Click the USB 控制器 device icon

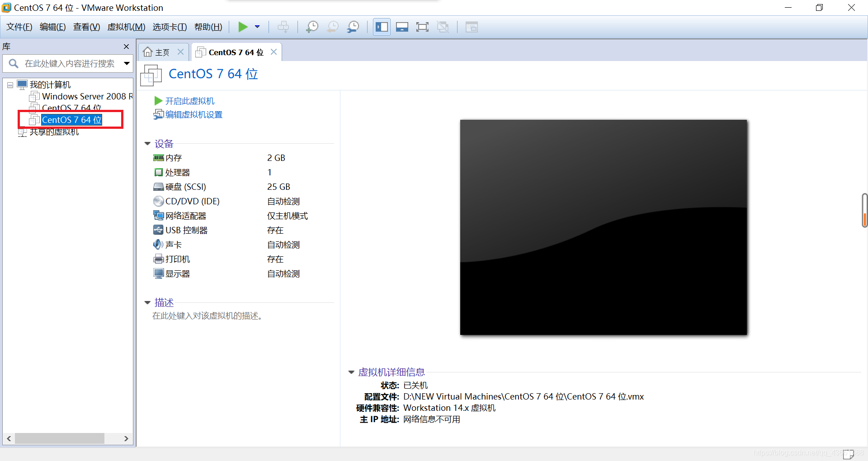pyautogui.click(x=158, y=230)
